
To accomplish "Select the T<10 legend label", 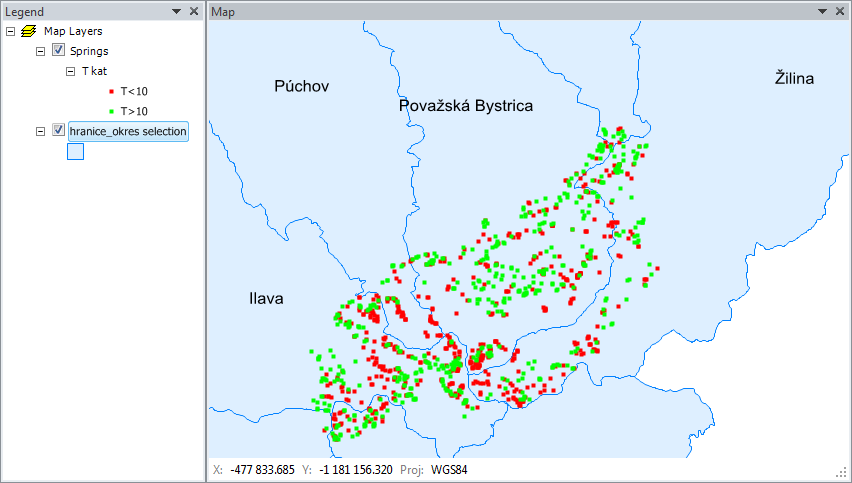I will [x=134, y=91].
